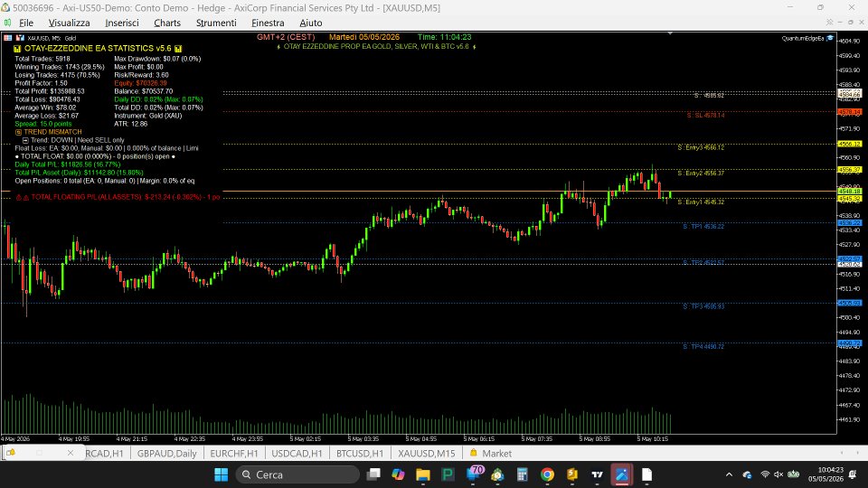The width and height of the screenshot is (868, 488).
Task: Open the Windows Start menu
Action: 221,474
